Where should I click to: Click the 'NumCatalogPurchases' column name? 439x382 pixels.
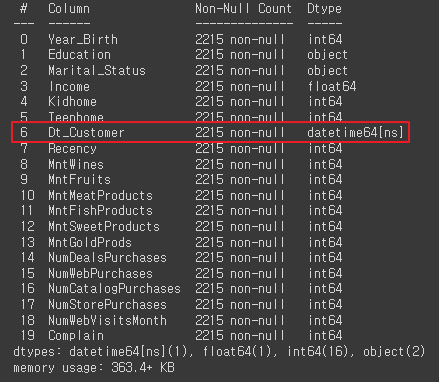[x=114, y=289]
